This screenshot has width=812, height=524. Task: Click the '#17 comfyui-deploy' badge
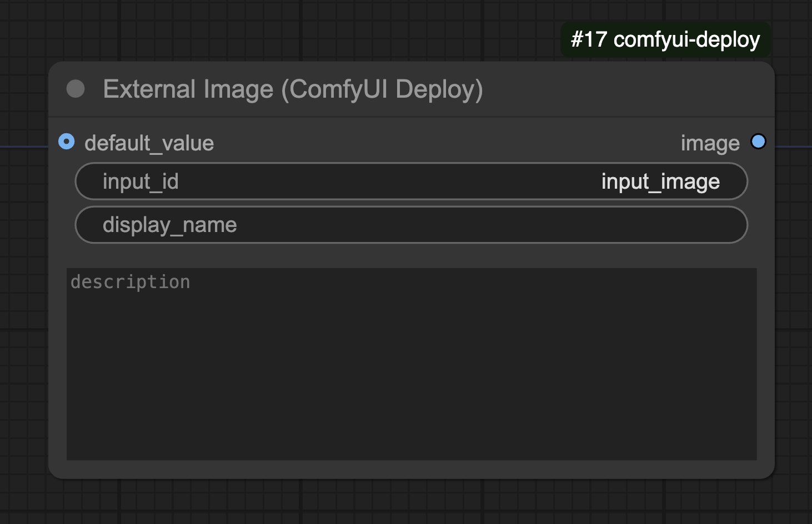pos(665,39)
